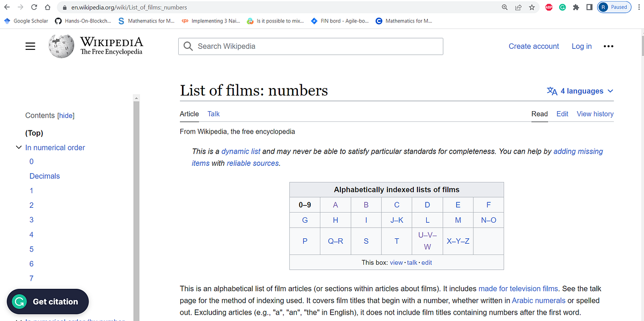The image size is (644, 321).
Task: Open the View history tab
Action: [x=595, y=114]
